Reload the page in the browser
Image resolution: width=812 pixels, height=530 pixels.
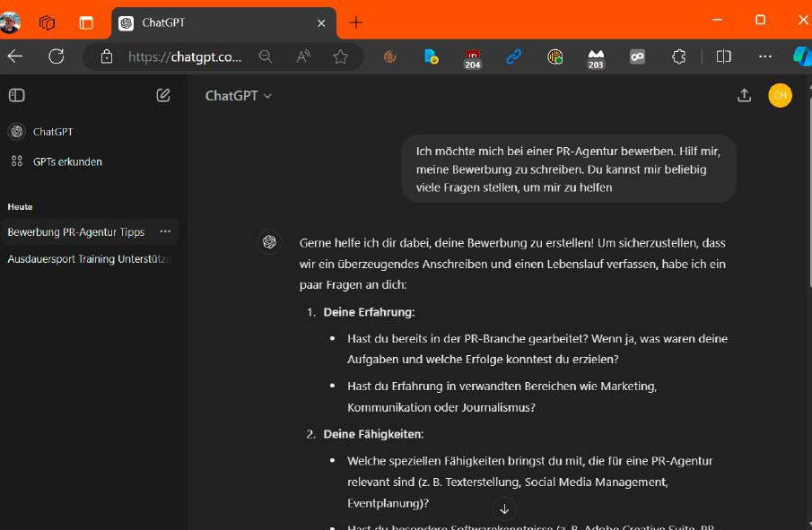[x=57, y=56]
